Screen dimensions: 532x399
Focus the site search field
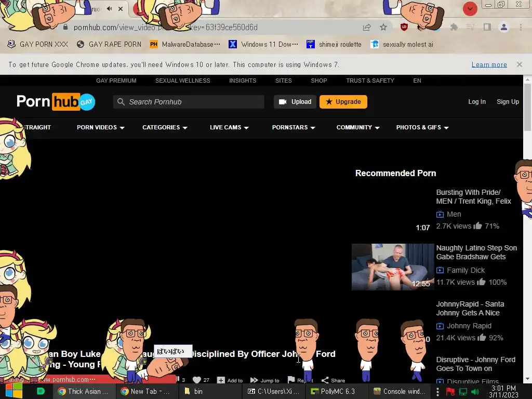point(189,102)
